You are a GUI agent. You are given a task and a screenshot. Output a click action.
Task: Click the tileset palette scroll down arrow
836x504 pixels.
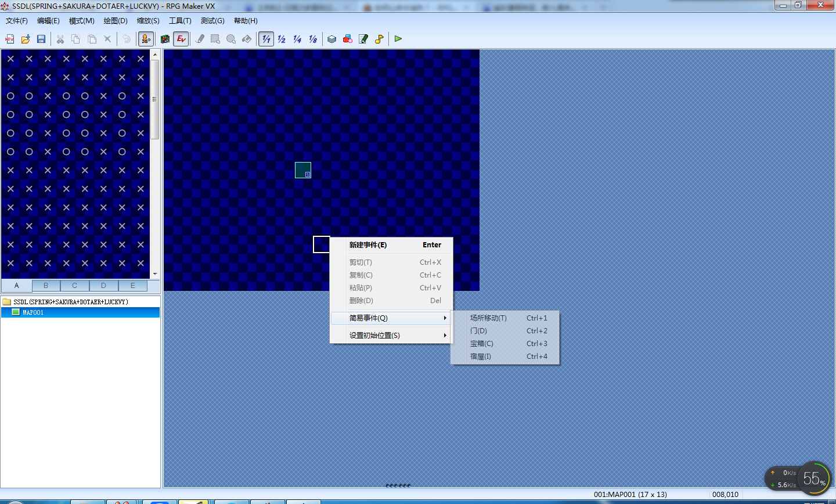[x=155, y=274]
